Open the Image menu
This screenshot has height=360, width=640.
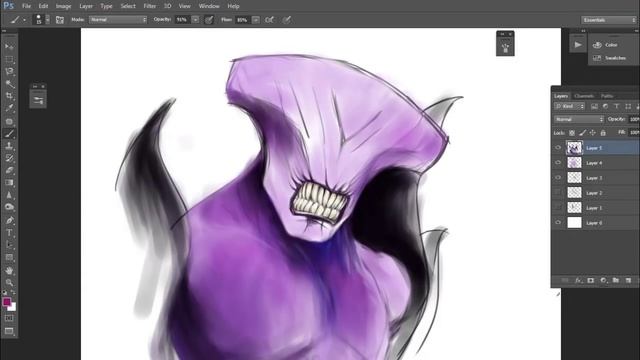pyautogui.click(x=63, y=6)
